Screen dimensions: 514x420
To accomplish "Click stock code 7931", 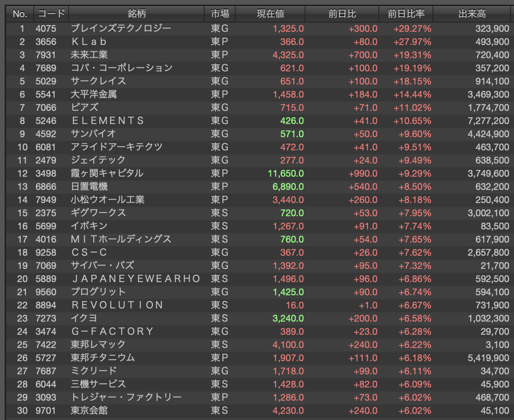I will (46, 55).
